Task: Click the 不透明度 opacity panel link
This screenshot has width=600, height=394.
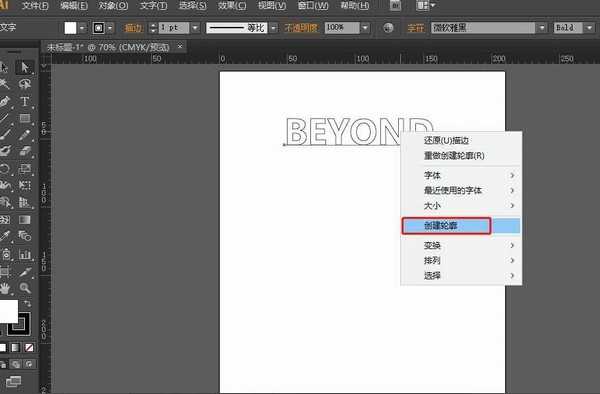Action: pos(301,28)
